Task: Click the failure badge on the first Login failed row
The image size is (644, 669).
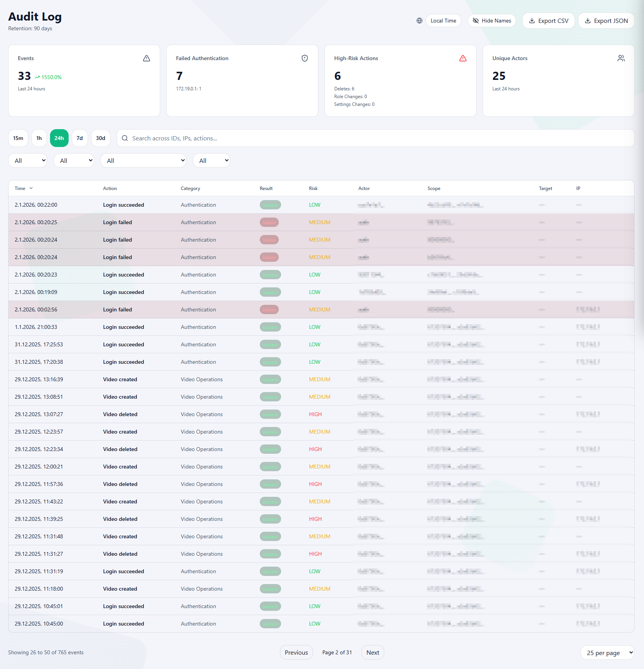Action: click(269, 222)
